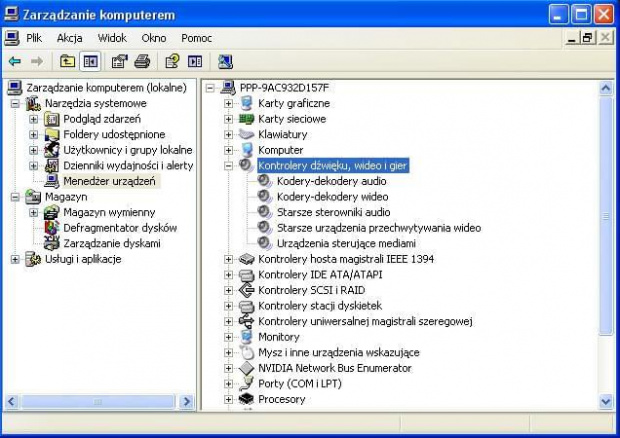Open the Plik menu

coord(34,38)
